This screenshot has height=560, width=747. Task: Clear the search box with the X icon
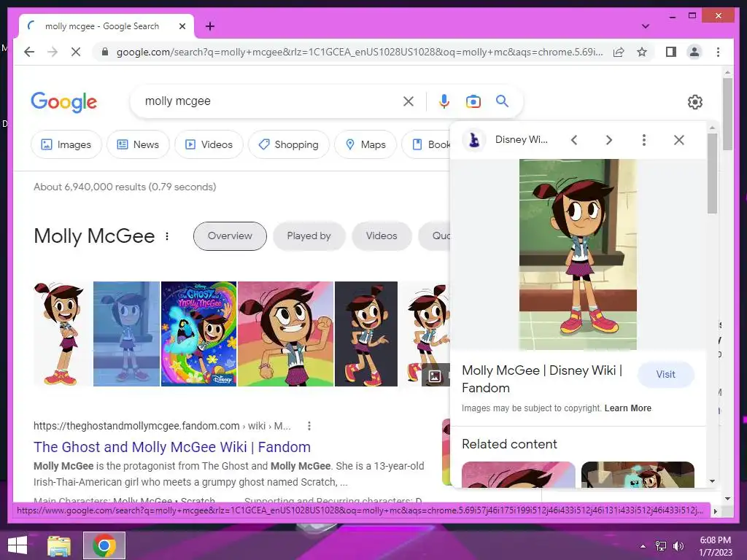409,101
